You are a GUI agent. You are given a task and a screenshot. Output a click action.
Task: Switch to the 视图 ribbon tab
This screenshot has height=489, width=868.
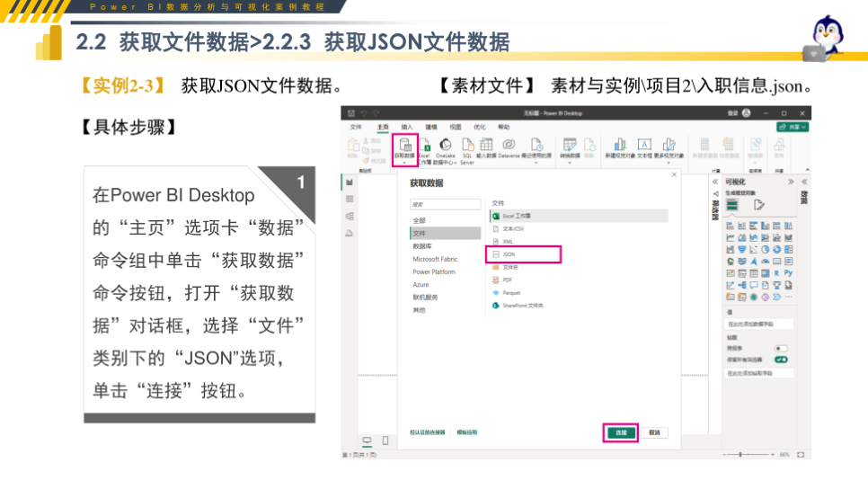[455, 128]
